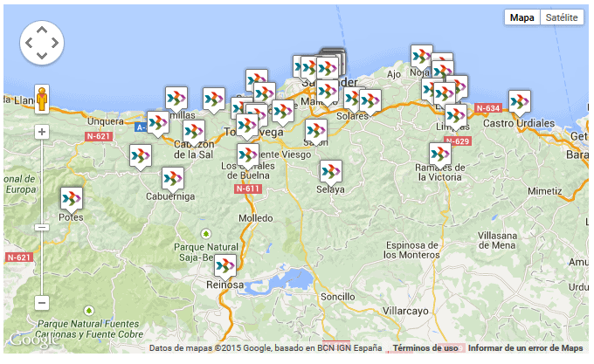Click the Villasana de Mena label
The height and width of the screenshot is (364, 594).
[497, 241]
